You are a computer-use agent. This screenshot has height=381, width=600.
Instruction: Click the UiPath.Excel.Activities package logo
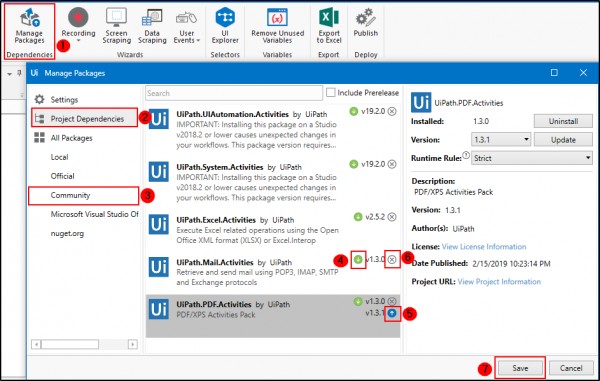[x=159, y=224]
